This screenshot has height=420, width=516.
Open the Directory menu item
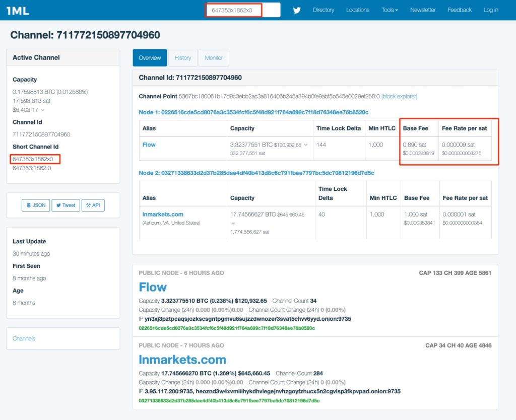pyautogui.click(x=324, y=10)
